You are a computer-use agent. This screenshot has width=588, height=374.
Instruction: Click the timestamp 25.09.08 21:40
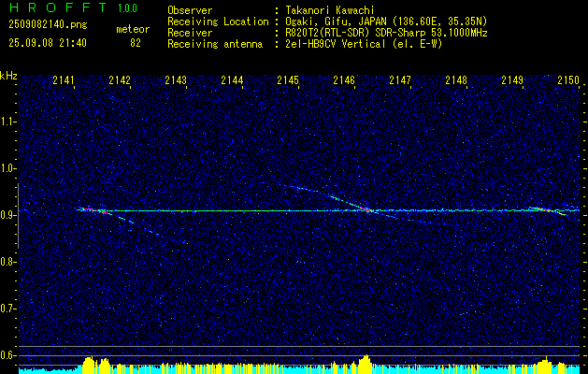coord(48,43)
